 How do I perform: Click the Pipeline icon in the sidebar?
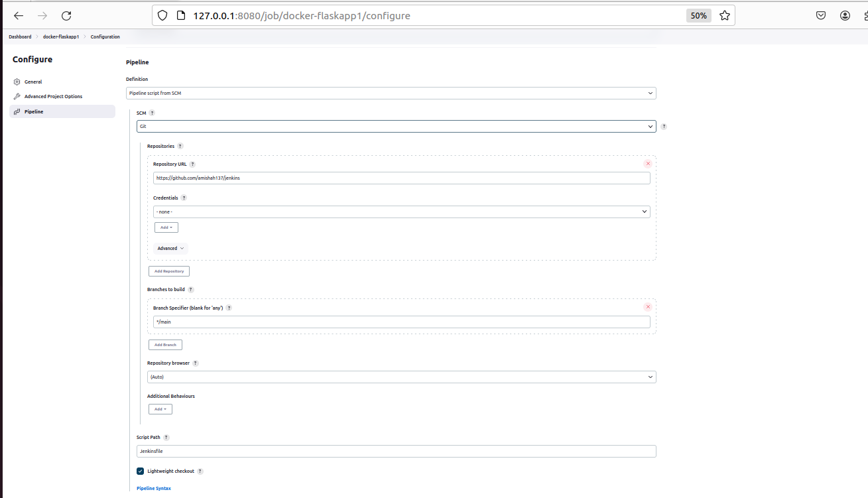[17, 111]
